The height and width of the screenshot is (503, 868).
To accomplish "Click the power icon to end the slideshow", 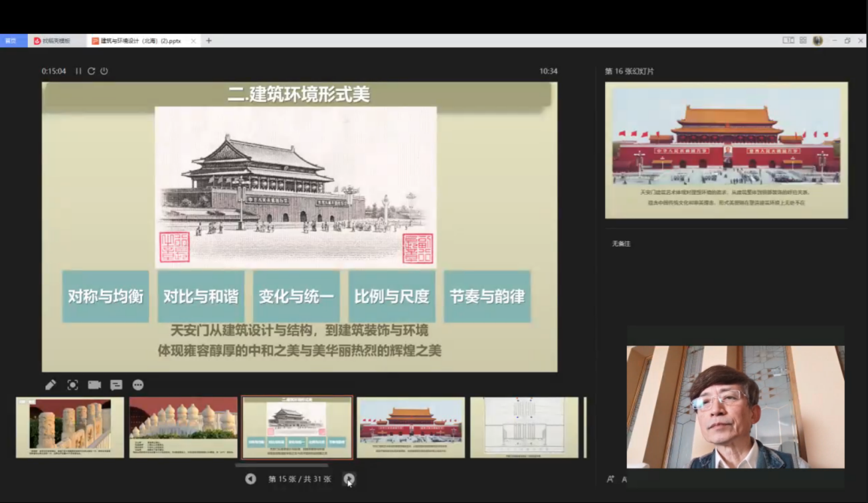I will click(104, 71).
